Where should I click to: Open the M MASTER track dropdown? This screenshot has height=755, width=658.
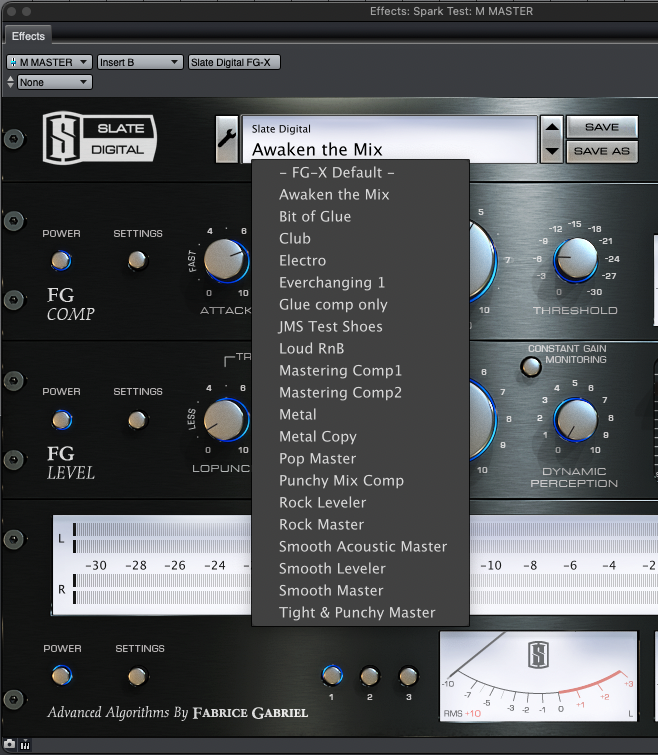(x=49, y=62)
